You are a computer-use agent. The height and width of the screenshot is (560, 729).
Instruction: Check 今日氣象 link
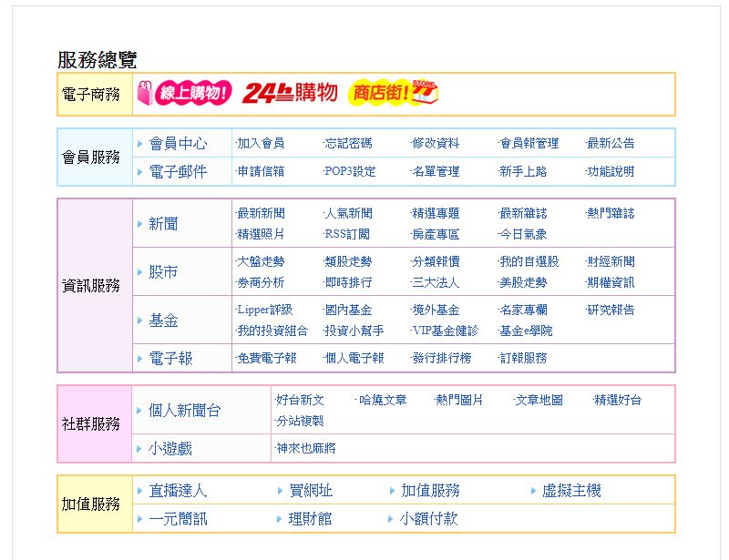coord(522,234)
